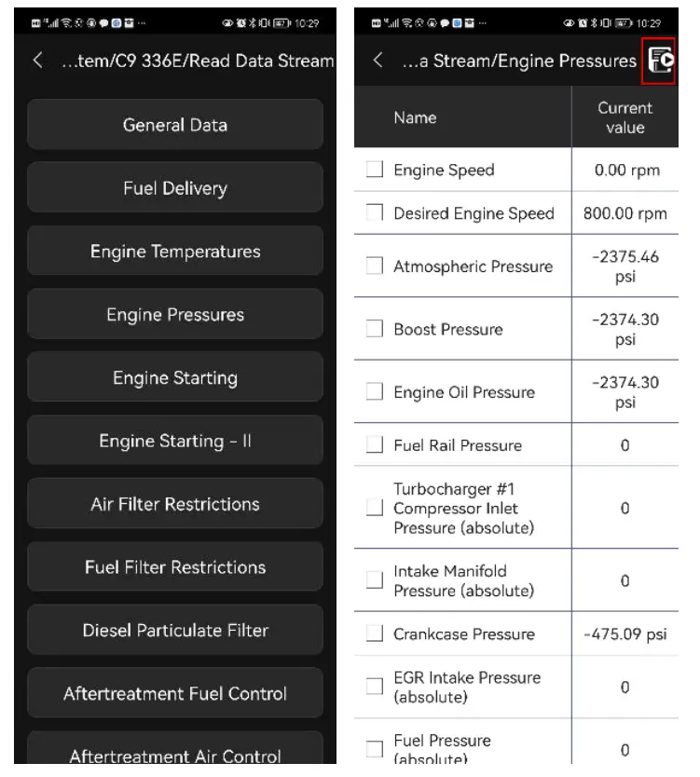Tick the Crankcase Pressure checkbox
700x777 pixels.
pyautogui.click(x=375, y=634)
